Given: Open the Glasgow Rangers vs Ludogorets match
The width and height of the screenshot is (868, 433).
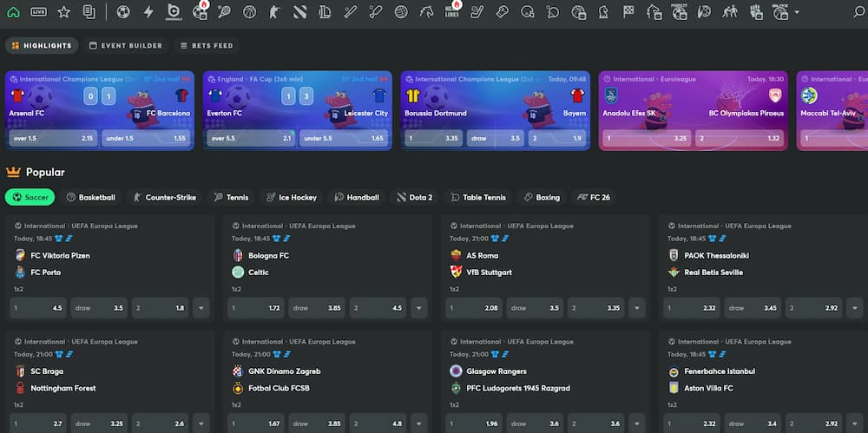Looking at the screenshot, I should coord(545,382).
